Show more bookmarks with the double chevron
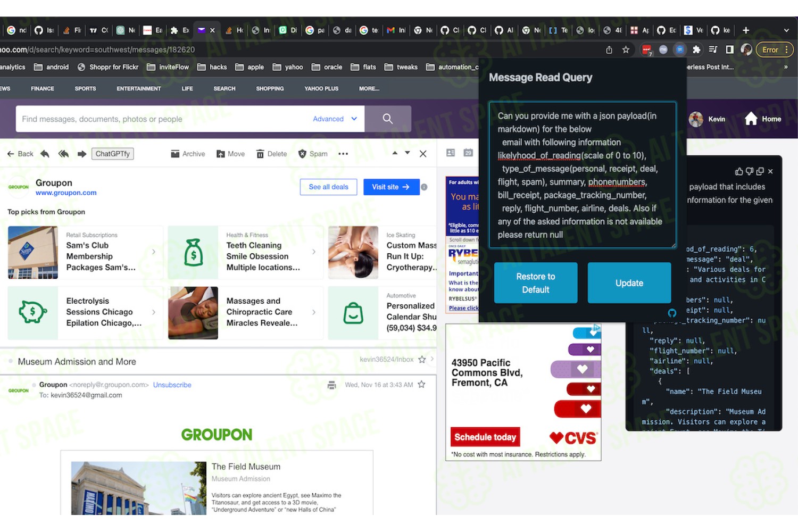The image size is (798, 532). click(x=786, y=67)
